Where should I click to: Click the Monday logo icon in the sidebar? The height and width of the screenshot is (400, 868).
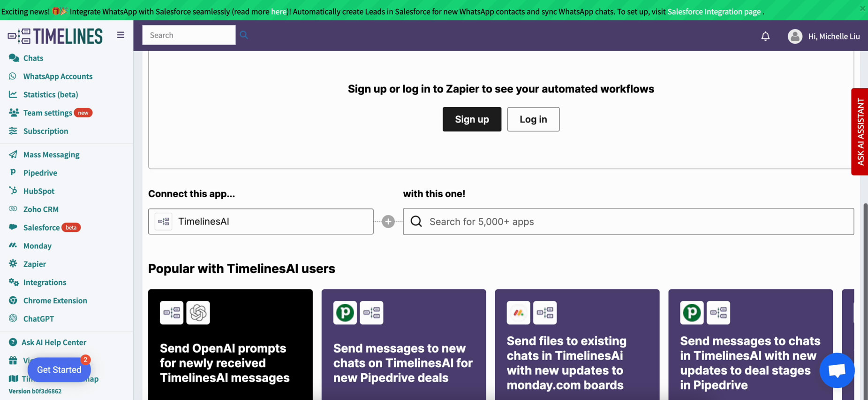point(13,245)
